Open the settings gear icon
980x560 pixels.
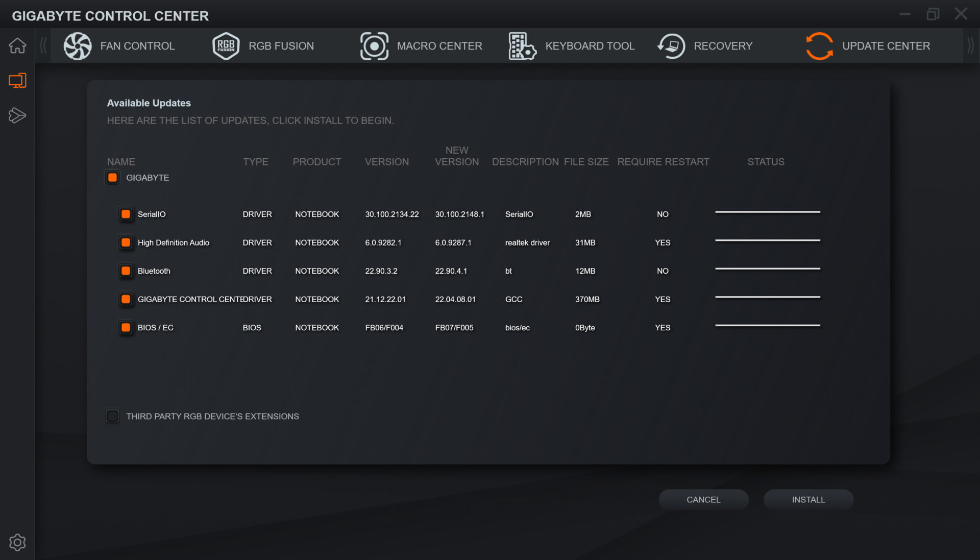tap(17, 542)
